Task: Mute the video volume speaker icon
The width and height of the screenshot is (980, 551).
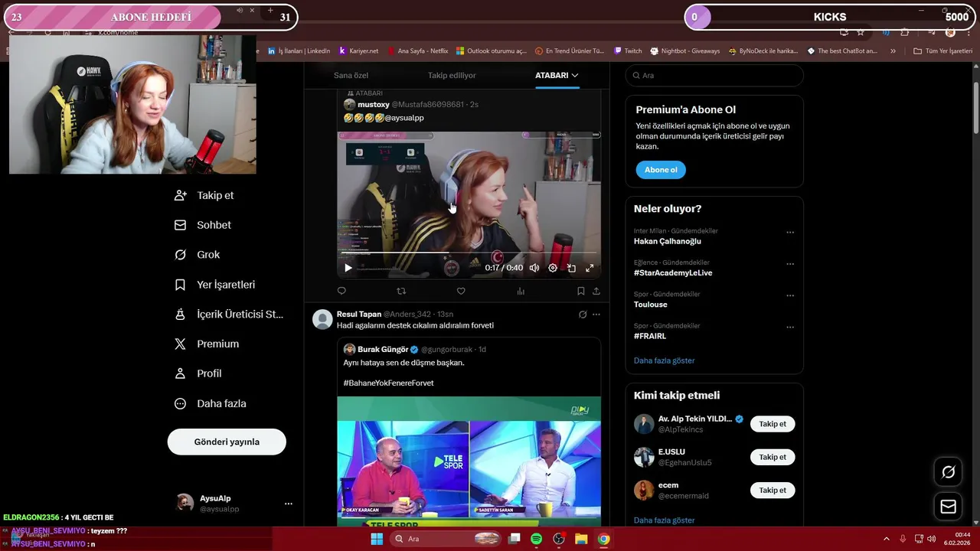Action: [x=534, y=268]
